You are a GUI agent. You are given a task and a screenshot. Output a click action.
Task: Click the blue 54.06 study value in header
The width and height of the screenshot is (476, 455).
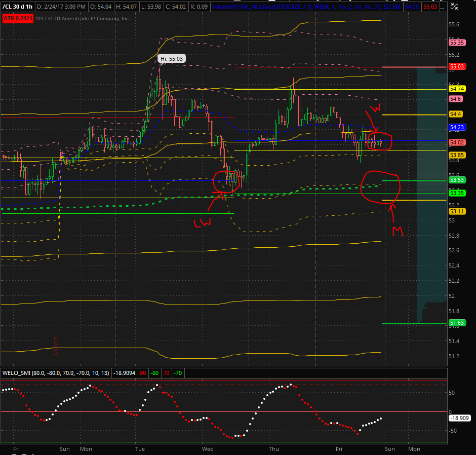(x=411, y=7)
